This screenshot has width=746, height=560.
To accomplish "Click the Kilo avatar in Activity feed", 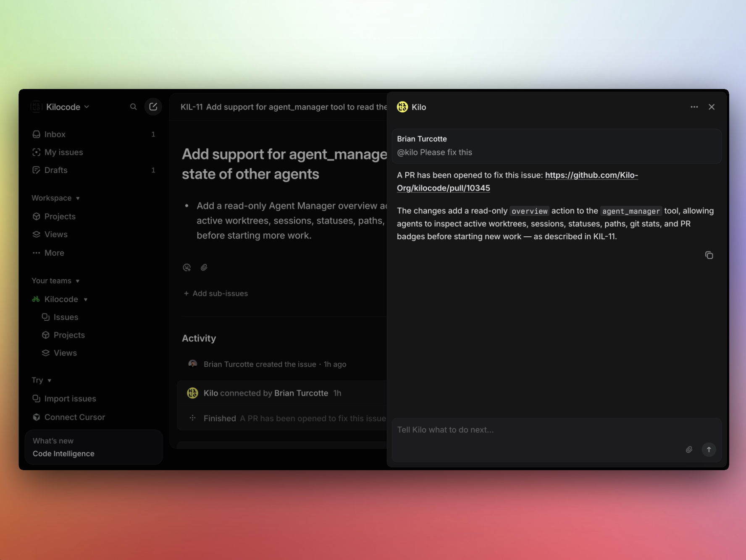I will (x=192, y=393).
